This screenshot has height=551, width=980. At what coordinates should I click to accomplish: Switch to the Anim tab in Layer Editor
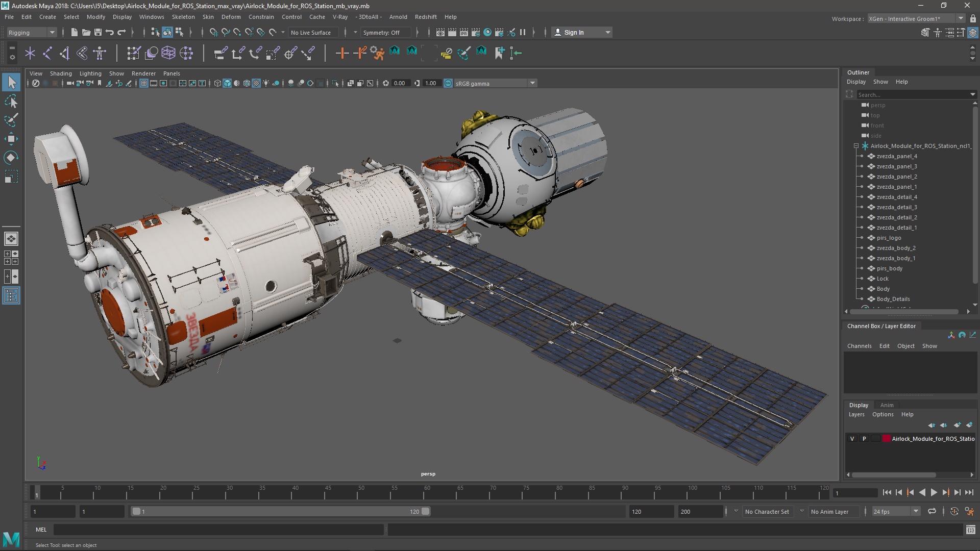(x=887, y=405)
